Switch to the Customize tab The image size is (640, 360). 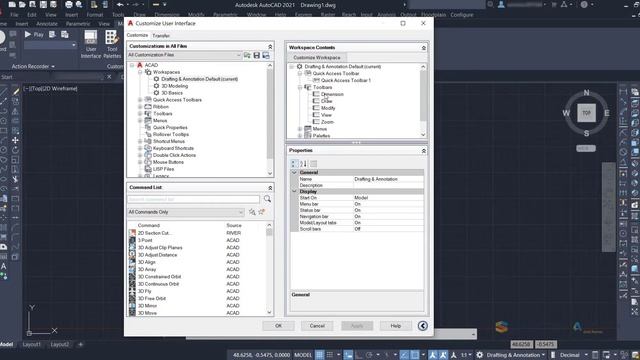[138, 35]
